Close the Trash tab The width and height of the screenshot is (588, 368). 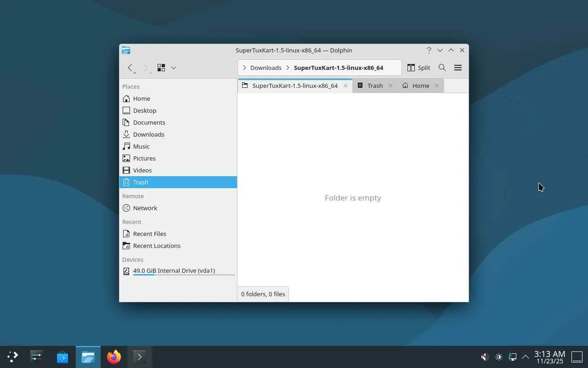[390, 86]
